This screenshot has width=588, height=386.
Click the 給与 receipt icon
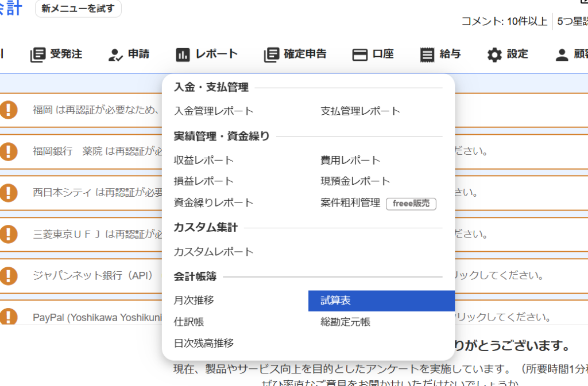pyautogui.click(x=427, y=54)
